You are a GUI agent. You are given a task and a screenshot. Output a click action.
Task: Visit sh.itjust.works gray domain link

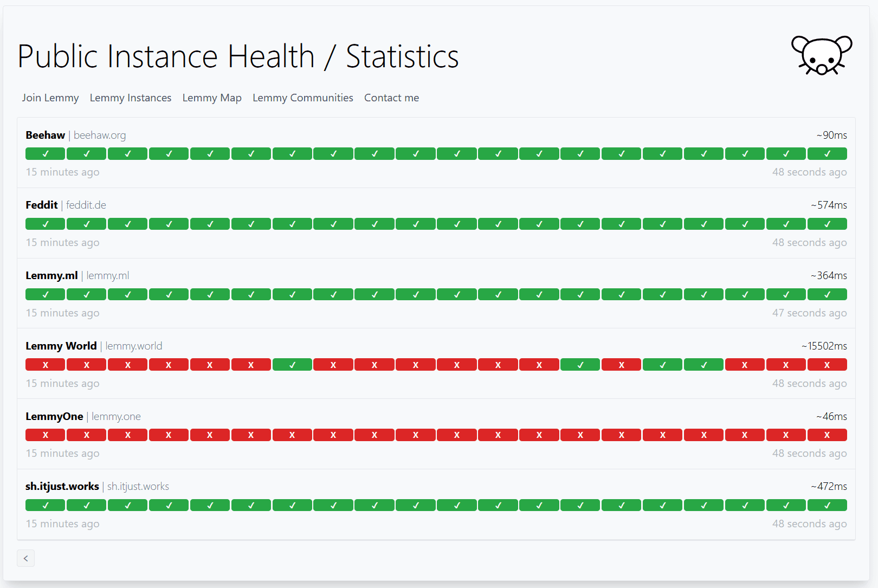(x=138, y=487)
